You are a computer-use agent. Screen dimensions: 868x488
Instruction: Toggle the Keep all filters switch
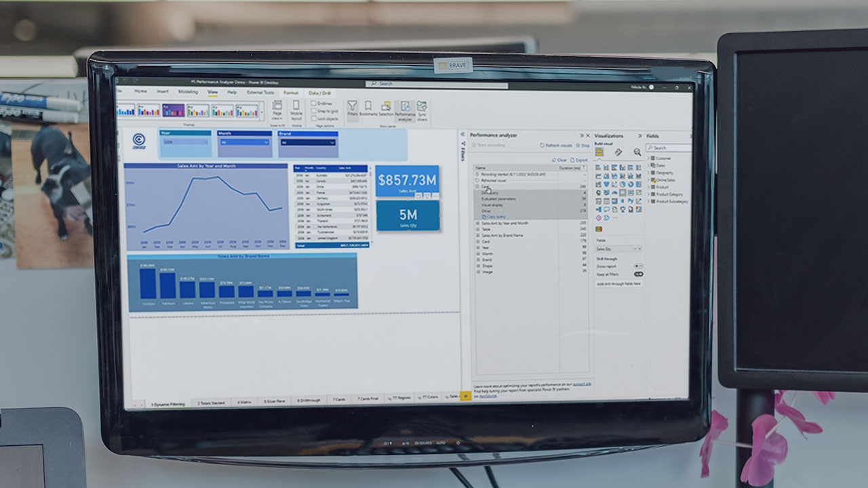tap(638, 274)
